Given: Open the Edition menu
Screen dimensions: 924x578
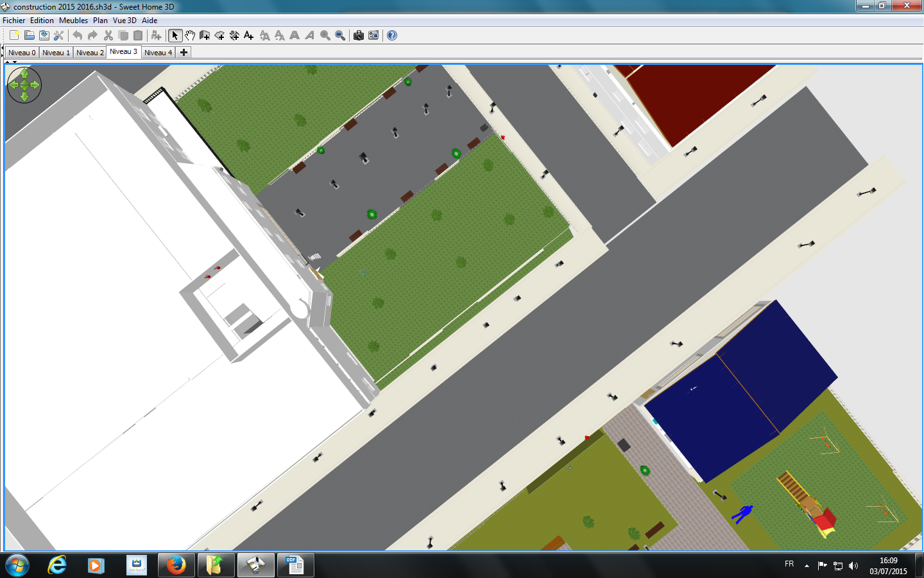Looking at the screenshot, I should 42,21.
